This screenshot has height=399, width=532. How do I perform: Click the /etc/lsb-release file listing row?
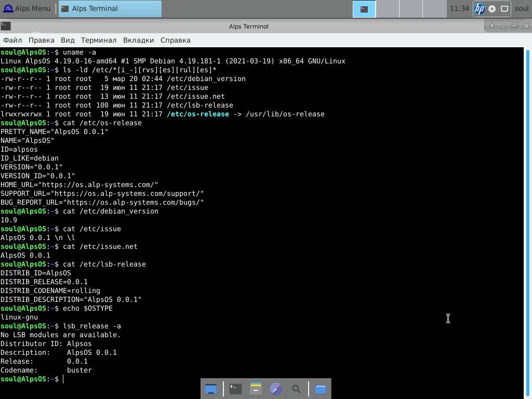pyautogui.click(x=117, y=105)
